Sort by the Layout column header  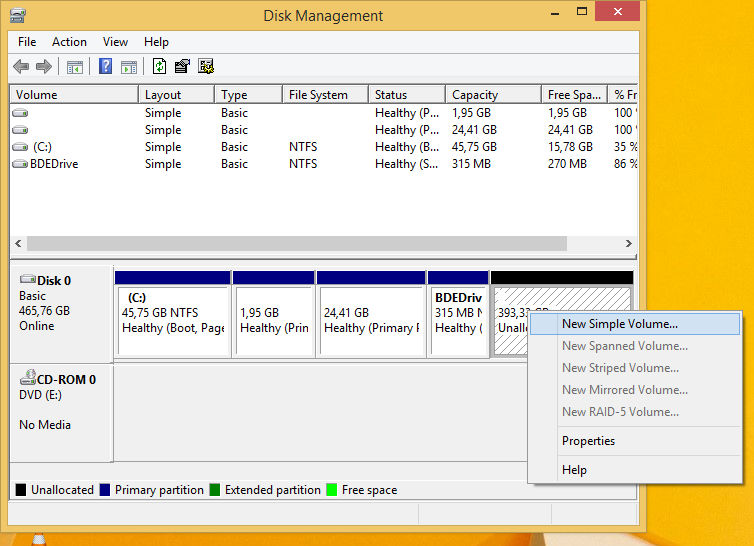pyautogui.click(x=176, y=95)
